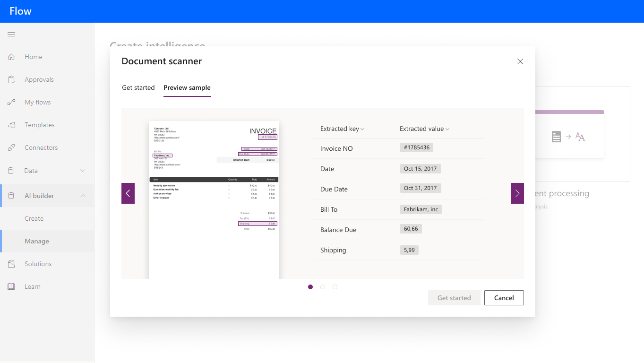The height and width of the screenshot is (363, 644).
Task: Click the Get started button
Action: click(x=454, y=297)
